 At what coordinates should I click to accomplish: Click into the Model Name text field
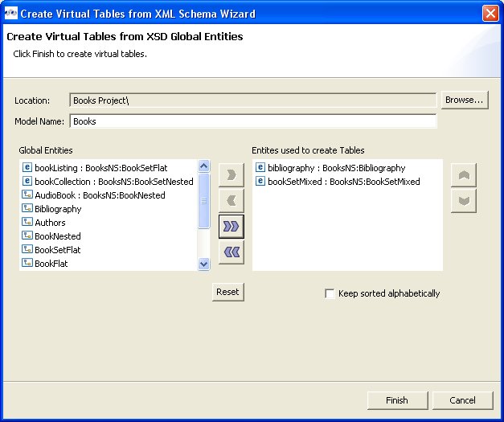click(x=253, y=121)
